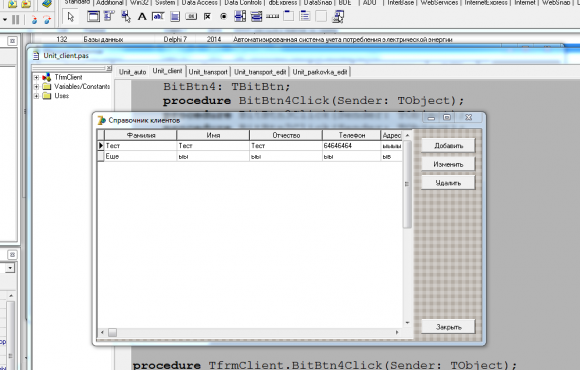
Task: Select the Label component in palette
Action: 142,17
